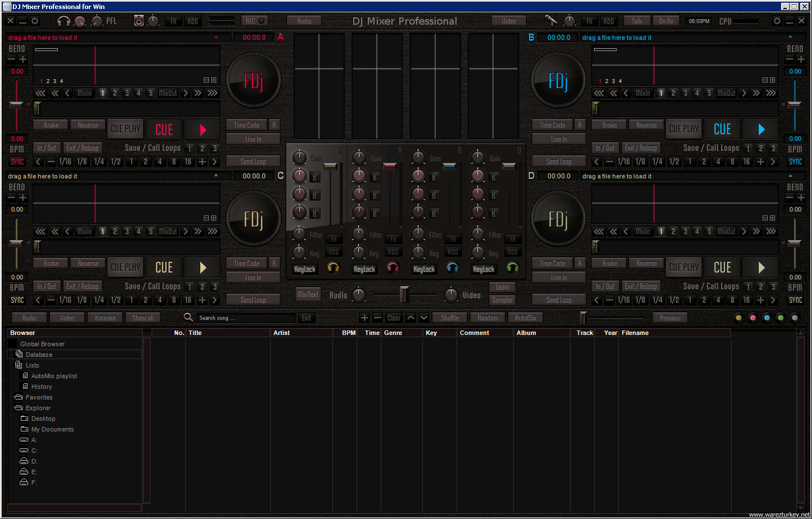Viewport: 812px width, 519px height.
Task: Expand the Desktop folder
Action: pos(43,419)
